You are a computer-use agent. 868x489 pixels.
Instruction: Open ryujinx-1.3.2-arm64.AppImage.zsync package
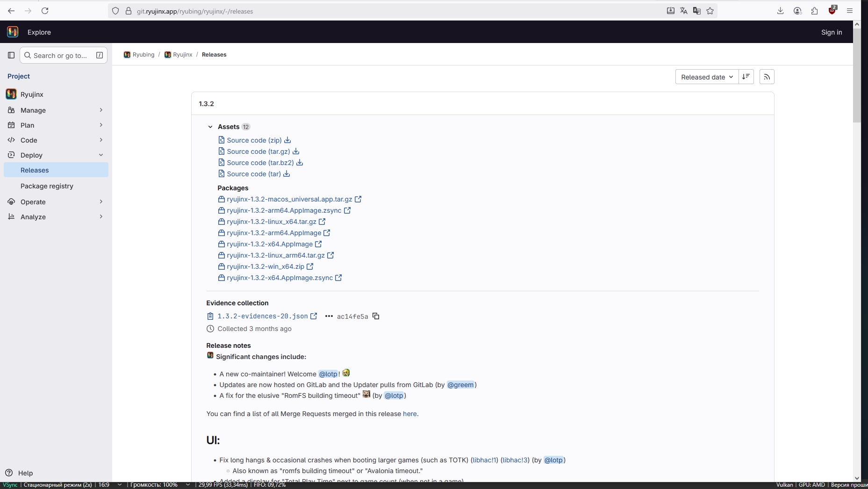point(284,210)
